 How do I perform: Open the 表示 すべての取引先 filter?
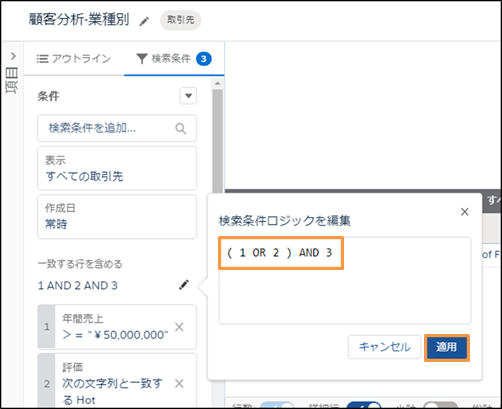click(x=117, y=168)
